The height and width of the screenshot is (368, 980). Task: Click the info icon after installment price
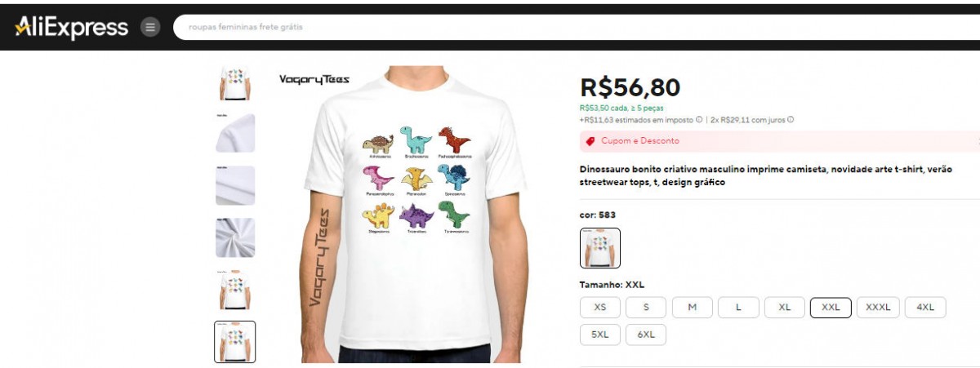[x=791, y=120]
